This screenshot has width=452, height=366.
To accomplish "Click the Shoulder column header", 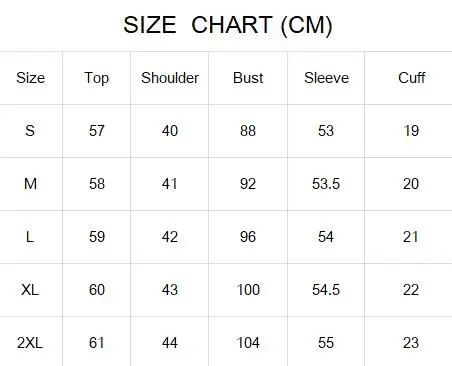I will pyautogui.click(x=170, y=78).
